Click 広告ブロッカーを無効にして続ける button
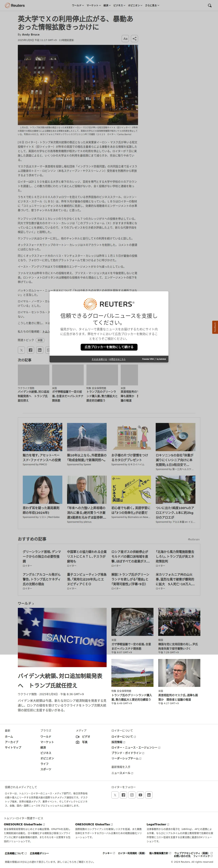The height and width of the screenshot is (868, 218). pos(109,347)
